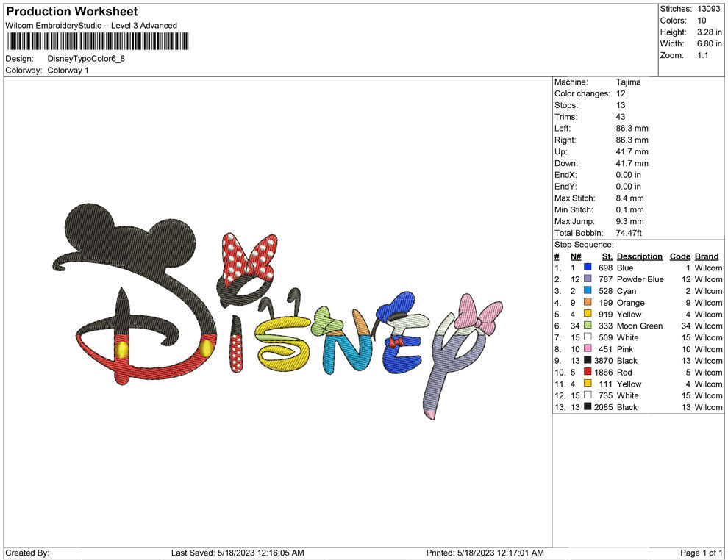The image size is (728, 560).
Task: Click the Trims value 43
Action: [621, 116]
